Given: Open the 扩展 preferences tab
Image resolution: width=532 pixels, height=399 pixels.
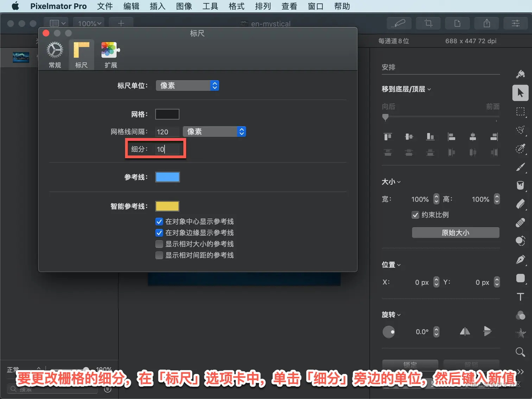Looking at the screenshot, I should pos(110,55).
